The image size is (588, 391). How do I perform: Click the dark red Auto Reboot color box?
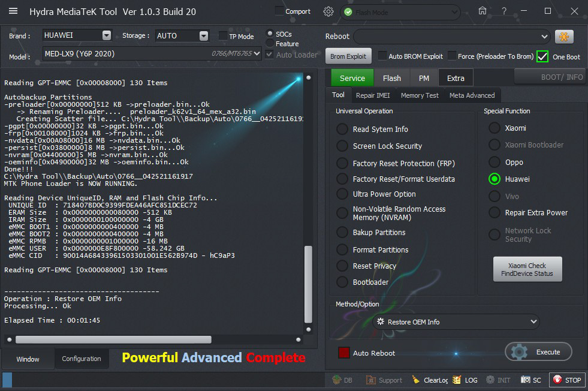344,353
